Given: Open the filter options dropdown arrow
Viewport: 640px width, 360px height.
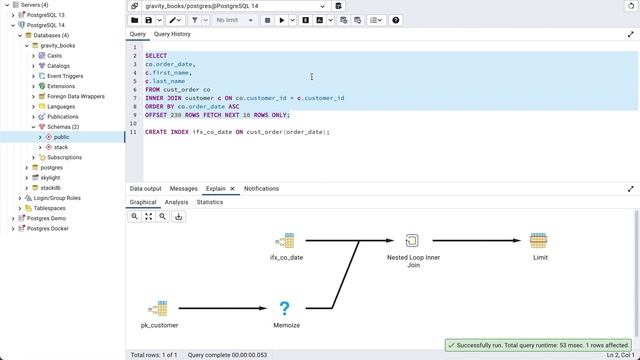Looking at the screenshot, I should [205, 20].
